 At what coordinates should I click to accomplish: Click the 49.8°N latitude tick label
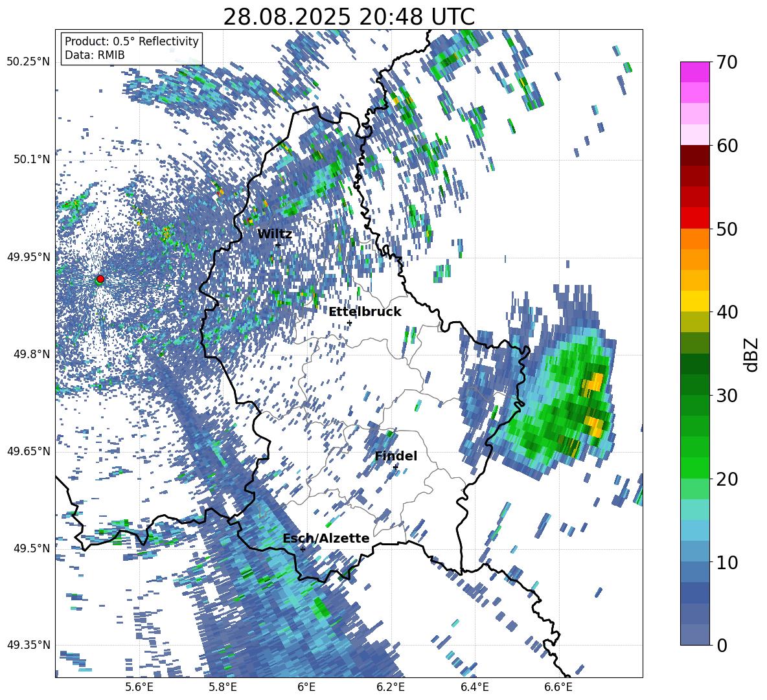pos(32,354)
